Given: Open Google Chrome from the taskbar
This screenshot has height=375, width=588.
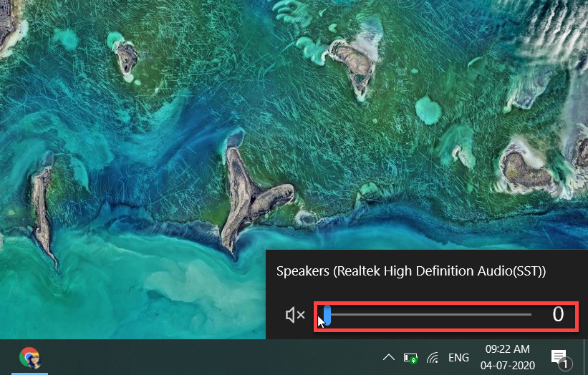Looking at the screenshot, I should tap(29, 357).
